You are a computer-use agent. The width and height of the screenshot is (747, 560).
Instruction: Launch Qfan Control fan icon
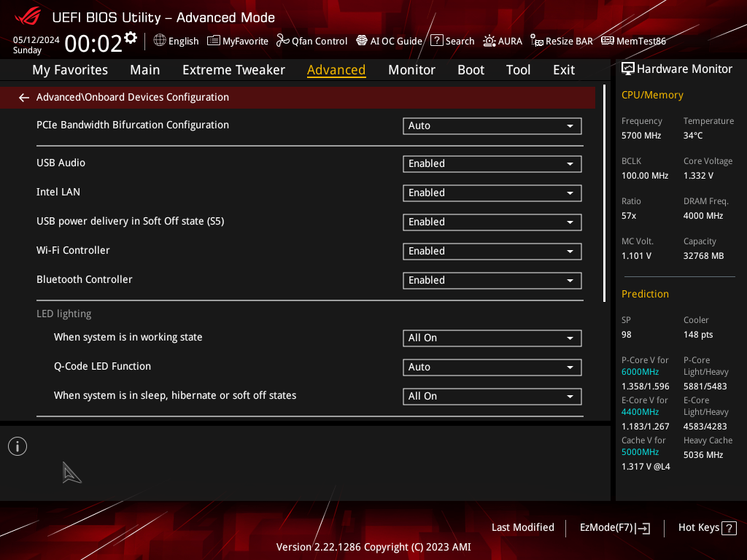pos(283,41)
